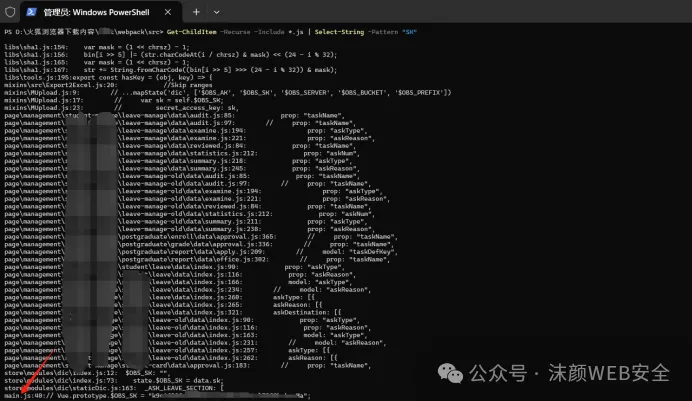Click the Get-ChildItem command text

pyautogui.click(x=192, y=32)
